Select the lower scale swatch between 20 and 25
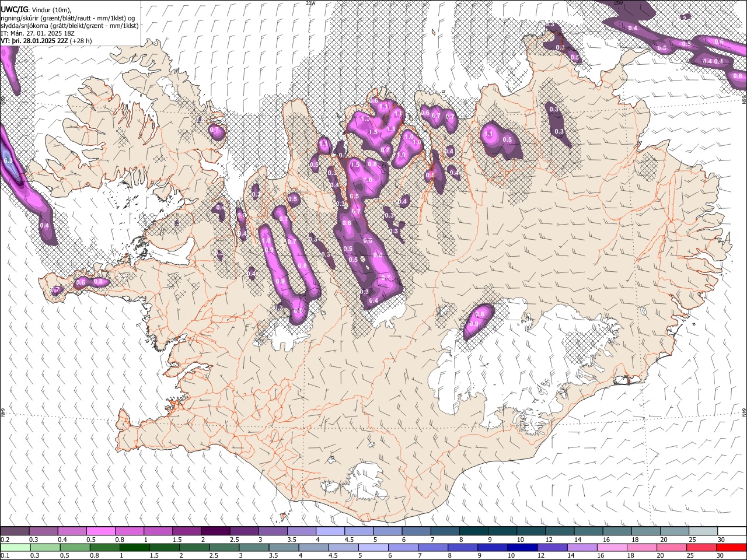 671,548
